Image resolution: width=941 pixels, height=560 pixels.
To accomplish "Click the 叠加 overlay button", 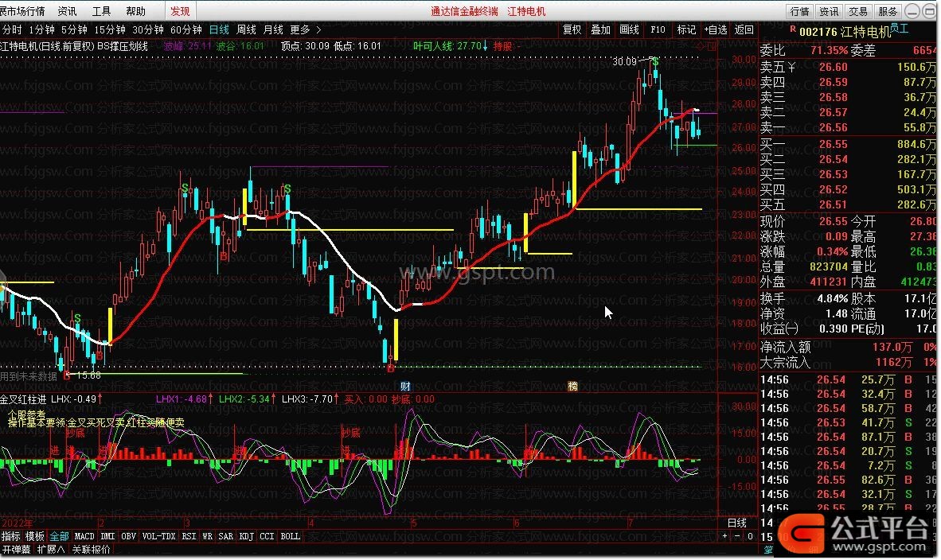I will [600, 29].
